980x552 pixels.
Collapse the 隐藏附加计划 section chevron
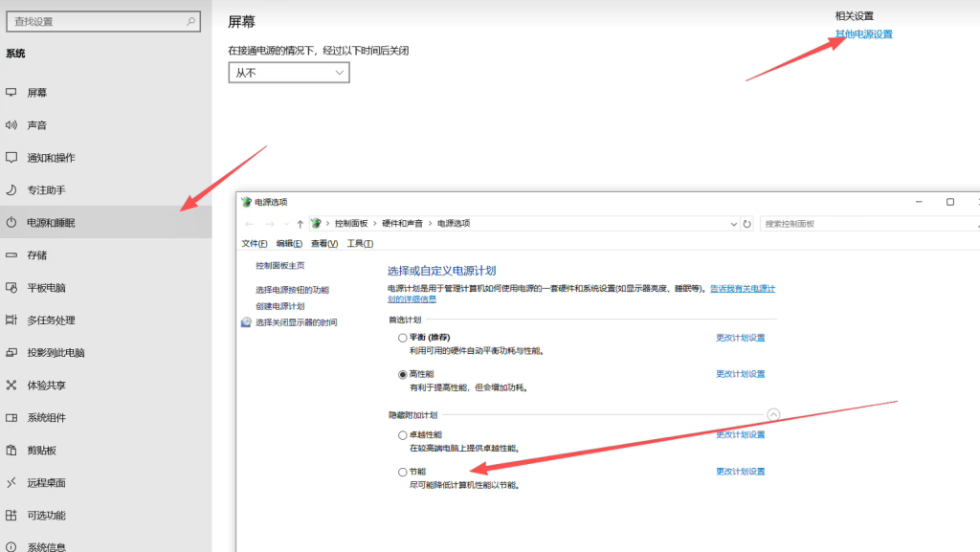[773, 415]
